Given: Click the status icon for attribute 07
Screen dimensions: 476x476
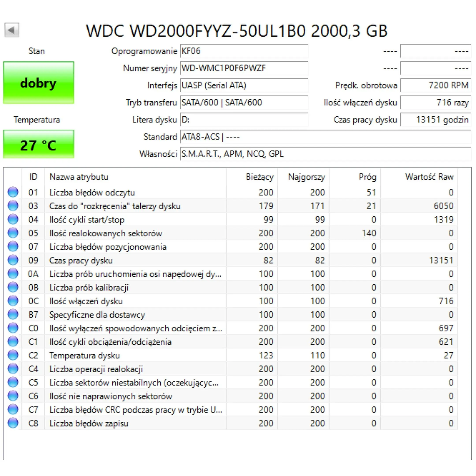Looking at the screenshot, I should (13, 246).
